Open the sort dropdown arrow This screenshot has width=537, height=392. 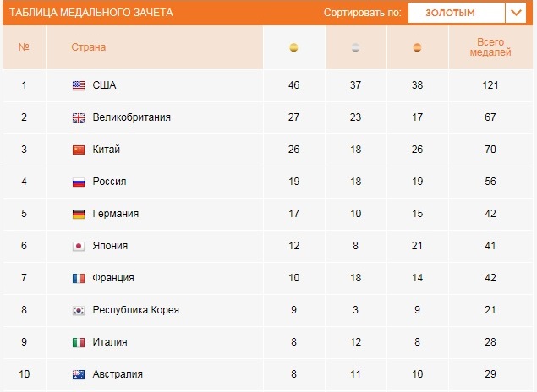[516, 13]
